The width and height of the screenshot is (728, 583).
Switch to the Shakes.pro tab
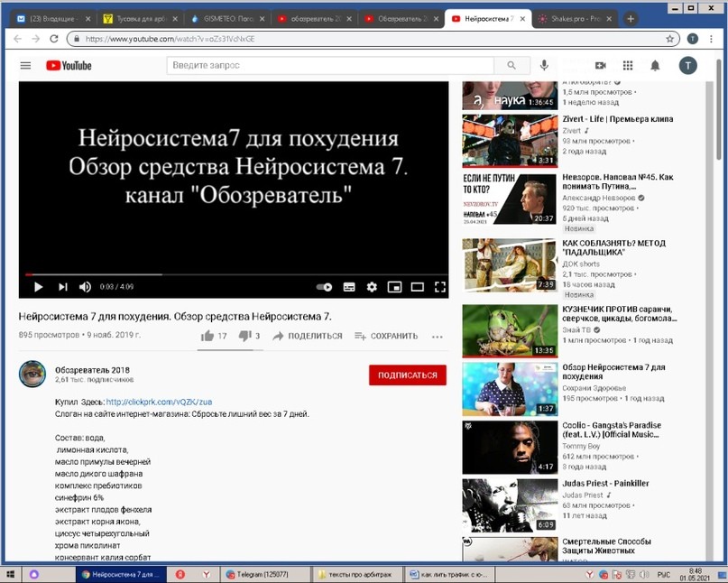[x=576, y=19]
